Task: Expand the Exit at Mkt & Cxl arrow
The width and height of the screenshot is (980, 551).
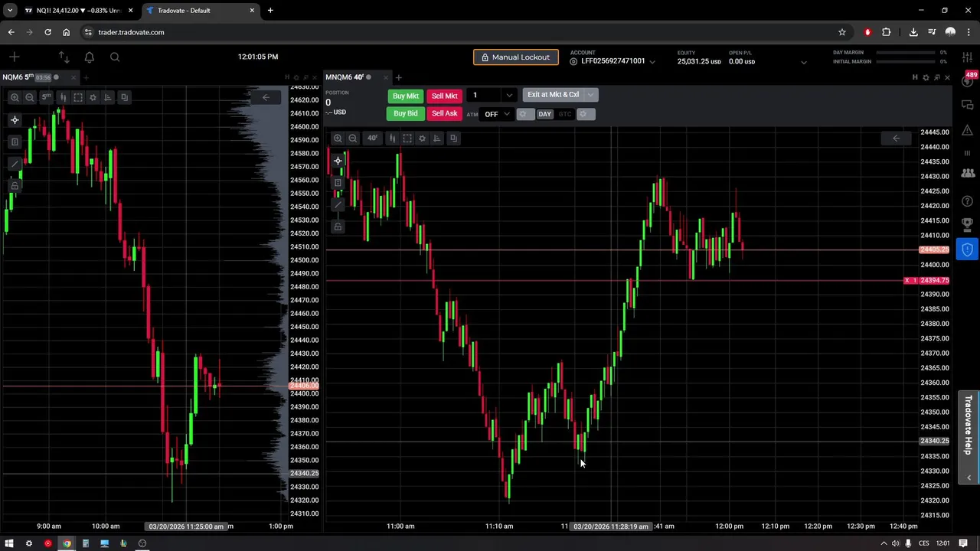Action: pos(590,95)
